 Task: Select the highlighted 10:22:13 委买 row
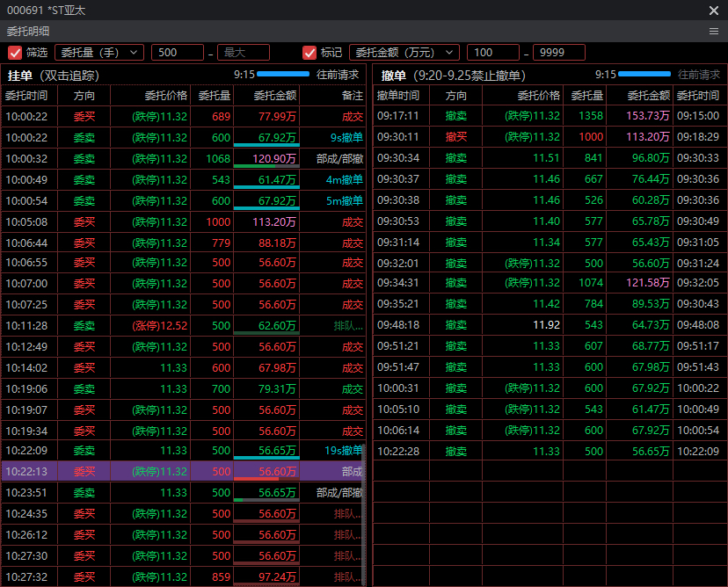coord(183,472)
